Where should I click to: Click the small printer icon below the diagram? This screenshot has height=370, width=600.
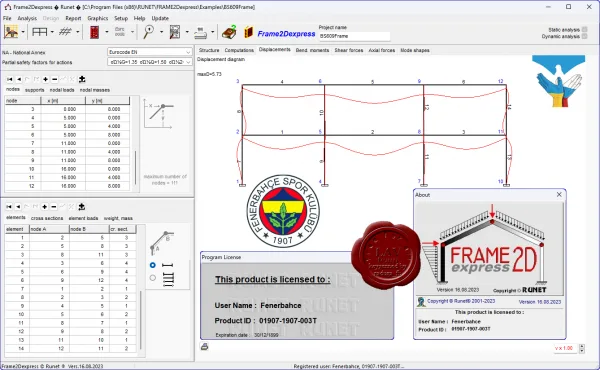pyautogui.click(x=204, y=347)
